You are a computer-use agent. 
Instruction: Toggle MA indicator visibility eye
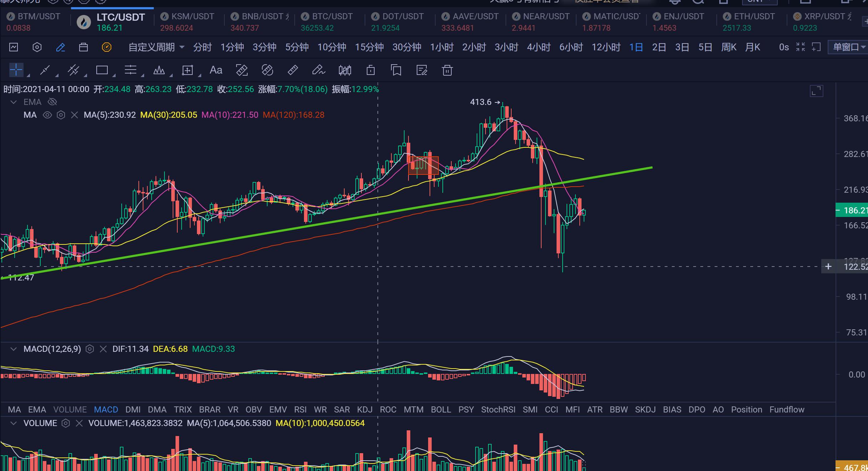tap(47, 115)
